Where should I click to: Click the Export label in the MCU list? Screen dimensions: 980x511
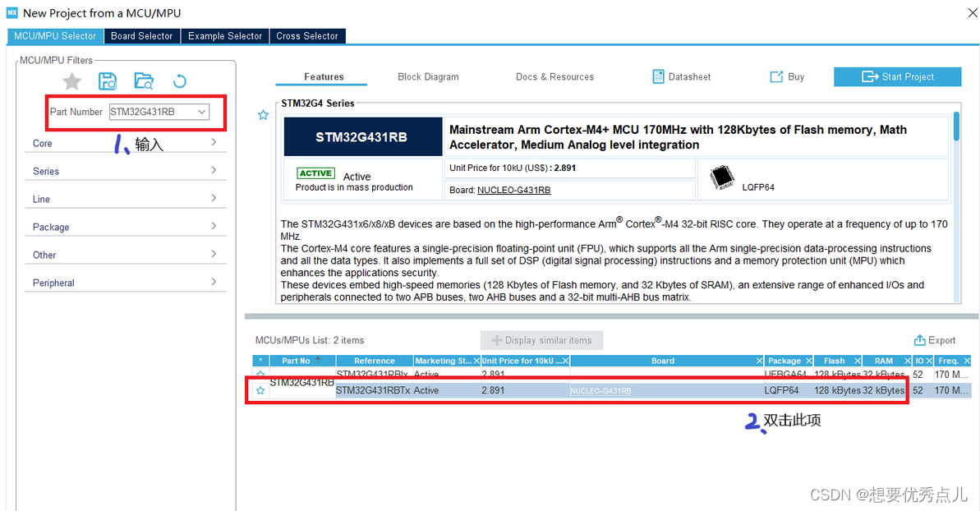(941, 340)
